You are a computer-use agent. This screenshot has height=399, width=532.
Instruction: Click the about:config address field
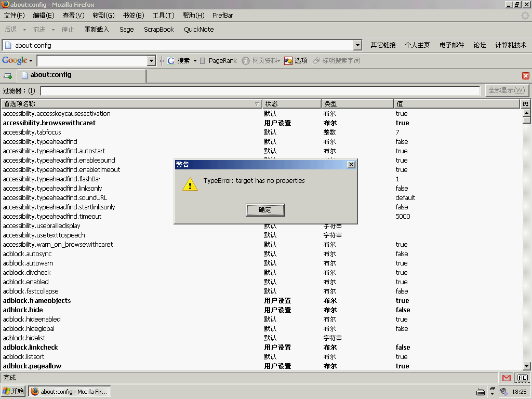[x=183, y=45]
